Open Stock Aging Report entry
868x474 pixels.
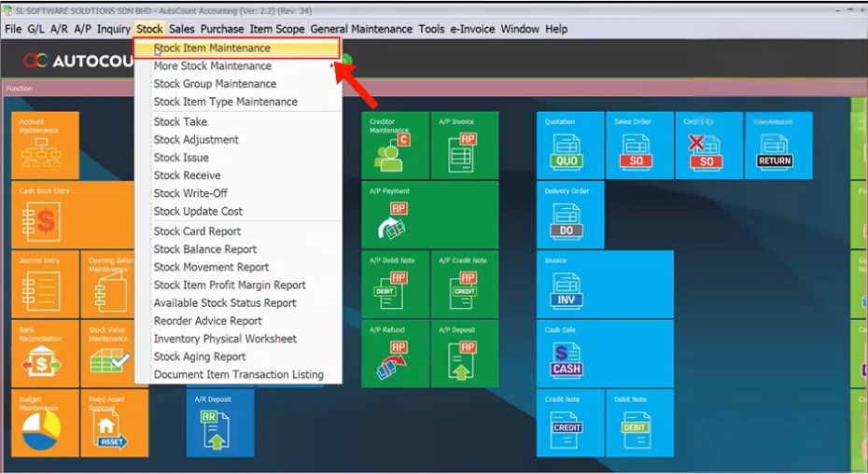tap(238, 356)
